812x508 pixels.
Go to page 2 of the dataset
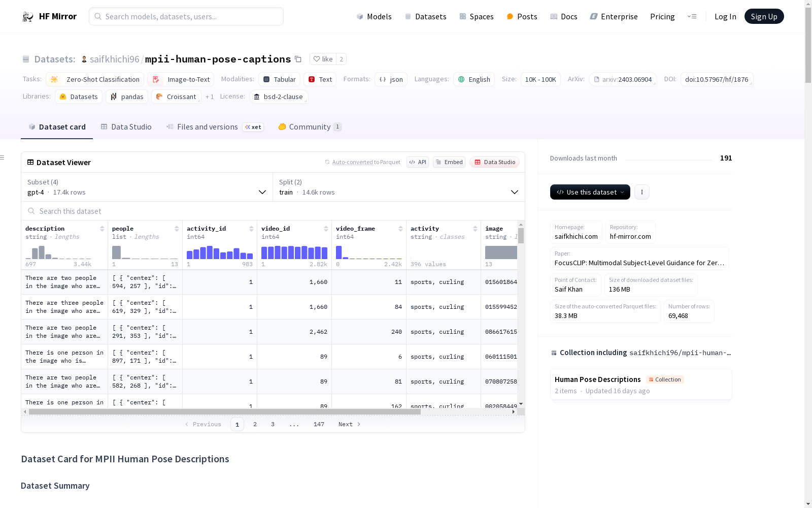[255, 424]
